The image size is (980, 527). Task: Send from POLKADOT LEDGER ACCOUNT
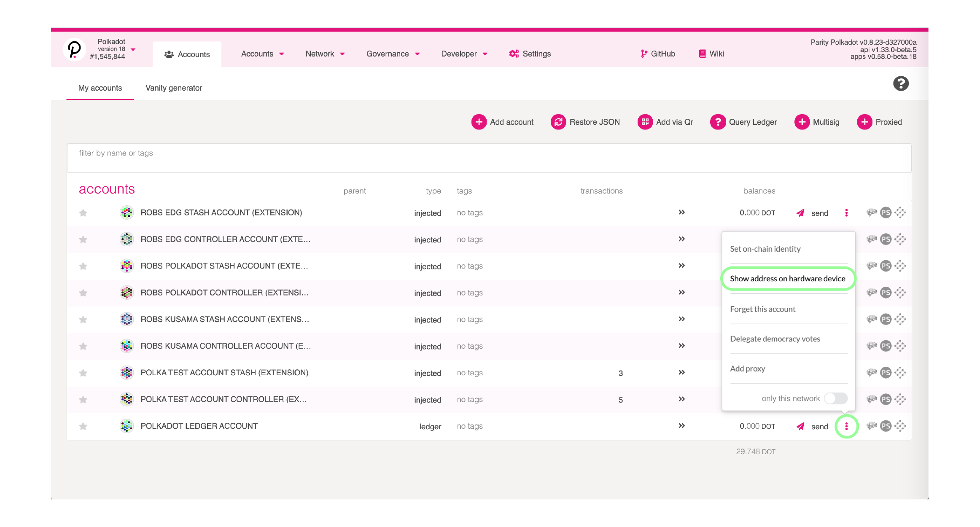coord(812,426)
